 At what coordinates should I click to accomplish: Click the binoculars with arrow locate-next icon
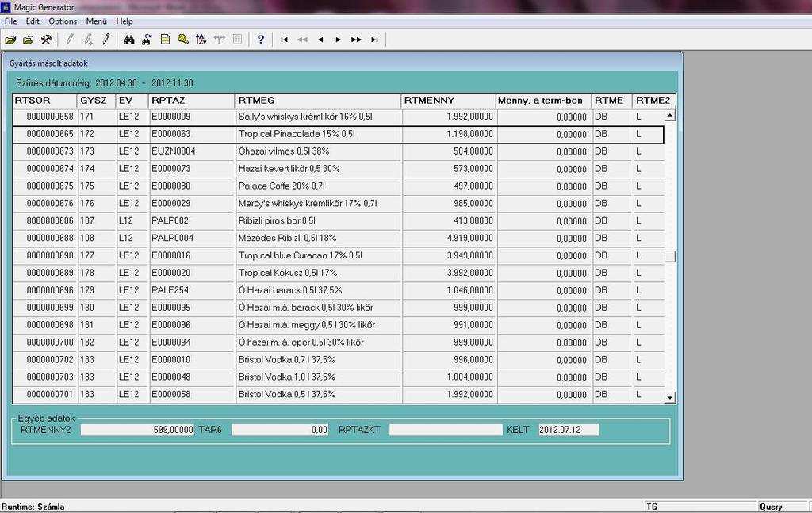147,40
